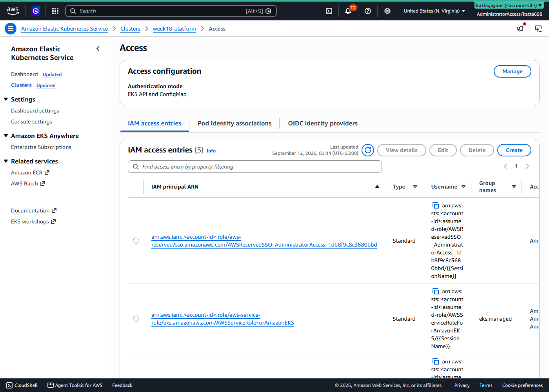Screen dimensions: 549x392
Task: Click the Edit button
Action: coord(443,150)
